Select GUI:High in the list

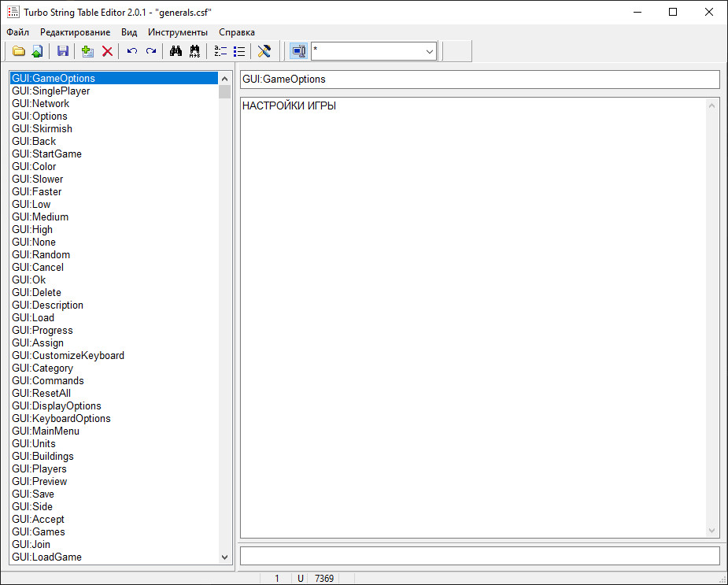(114, 229)
